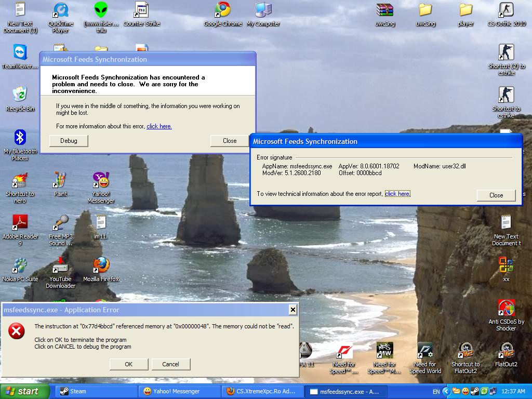Open My Bluetooth Places icon
Viewport: 532px width, 399px height.
click(x=20, y=145)
